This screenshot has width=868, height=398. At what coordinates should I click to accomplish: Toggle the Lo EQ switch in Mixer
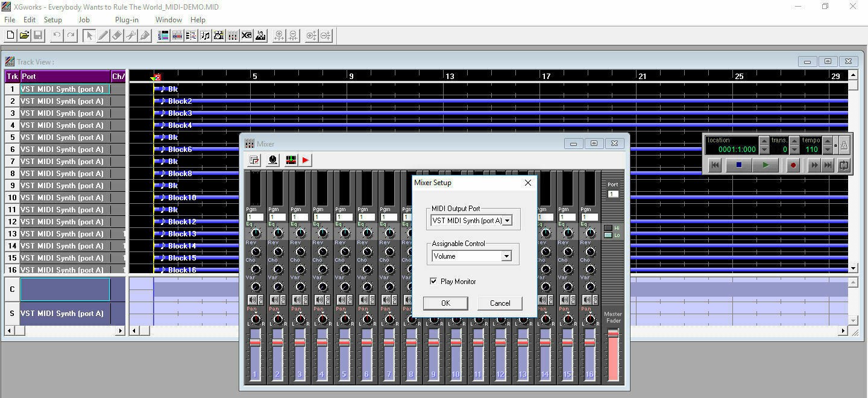(608, 235)
